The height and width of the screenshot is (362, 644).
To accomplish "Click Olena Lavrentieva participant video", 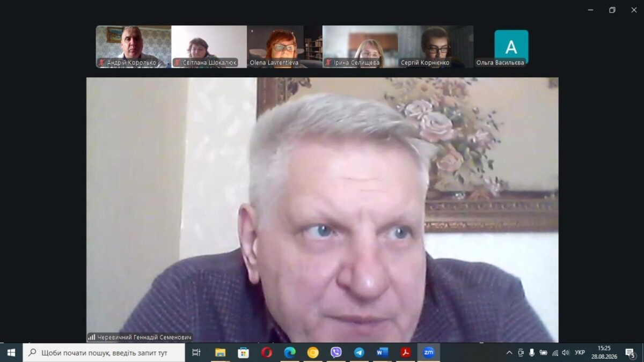I will 284,47.
